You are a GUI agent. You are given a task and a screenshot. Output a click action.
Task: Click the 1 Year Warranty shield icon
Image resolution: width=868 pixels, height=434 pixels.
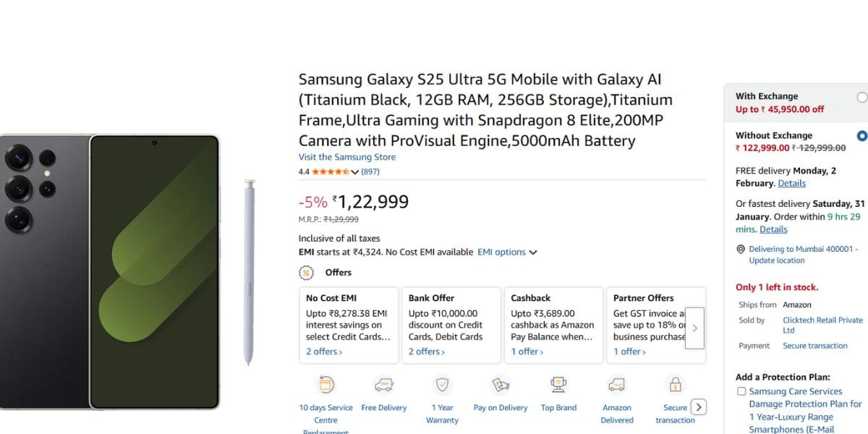coord(442,384)
